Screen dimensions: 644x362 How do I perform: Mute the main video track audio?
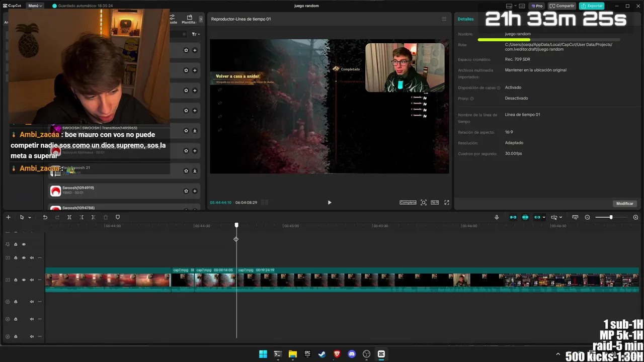(x=32, y=280)
